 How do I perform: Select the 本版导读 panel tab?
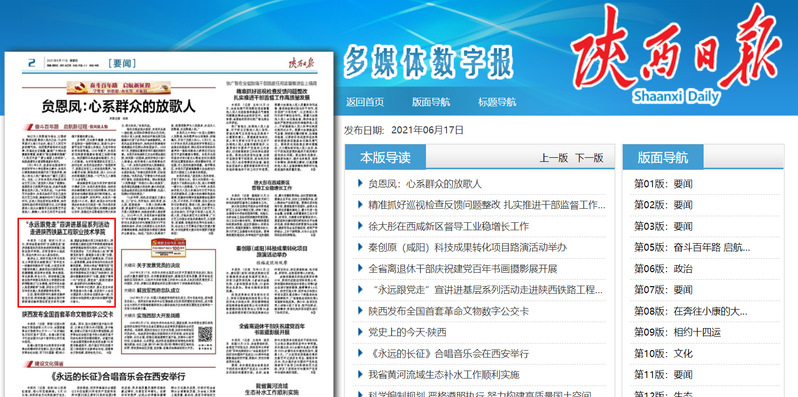[385, 157]
